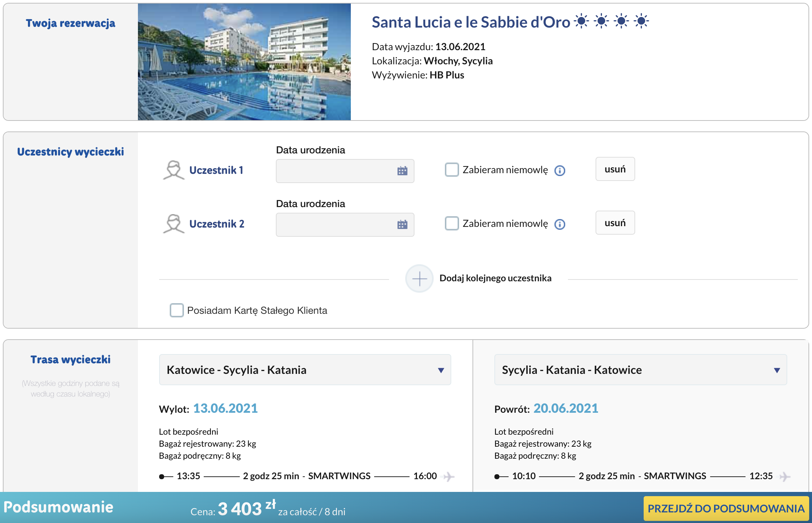Check Zabieram niemowlę for Uczestnik 1

click(452, 170)
